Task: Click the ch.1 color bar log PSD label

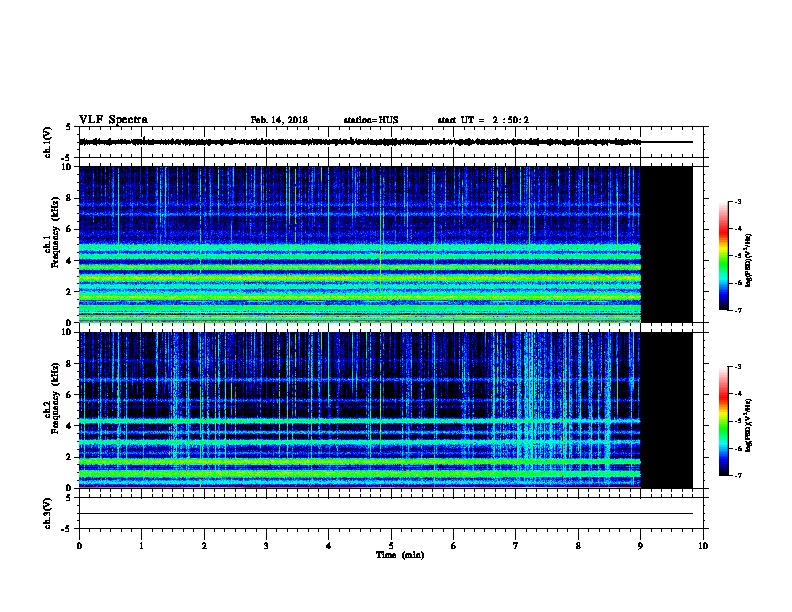Action: click(748, 260)
